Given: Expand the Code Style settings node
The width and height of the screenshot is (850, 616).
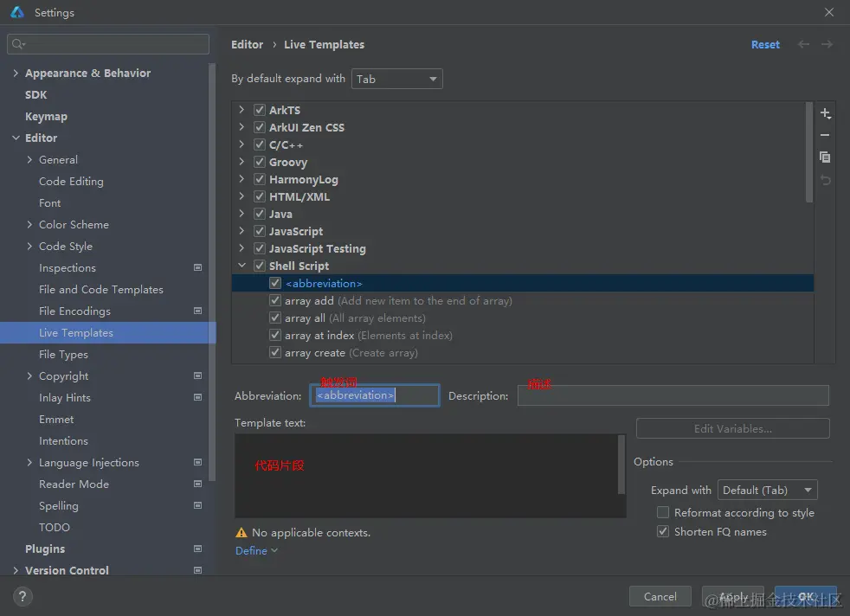Looking at the screenshot, I should [29, 247].
